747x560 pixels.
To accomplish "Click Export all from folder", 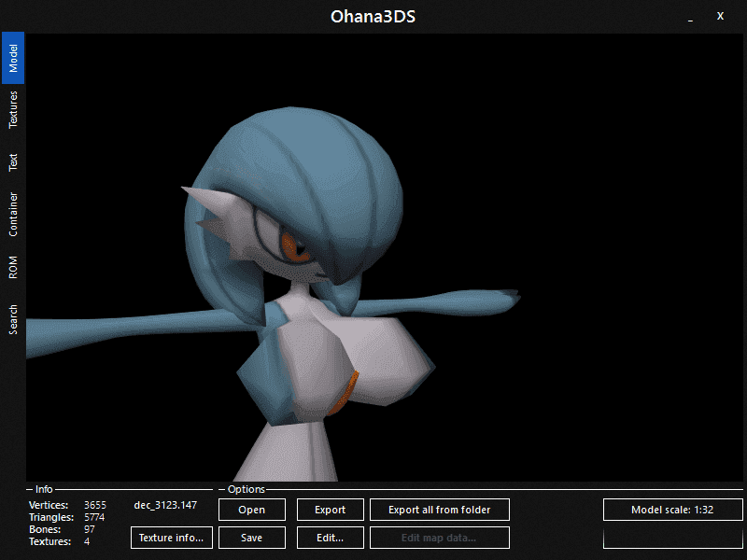I will coord(439,510).
